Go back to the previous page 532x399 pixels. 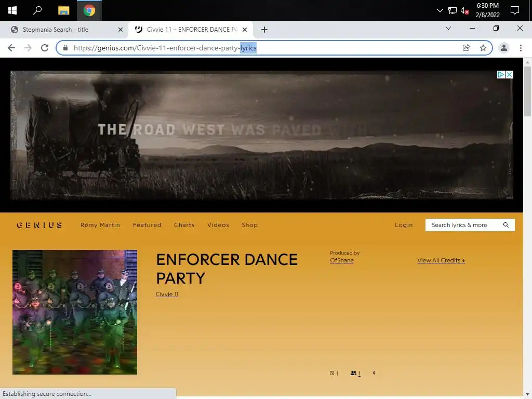click(x=11, y=48)
